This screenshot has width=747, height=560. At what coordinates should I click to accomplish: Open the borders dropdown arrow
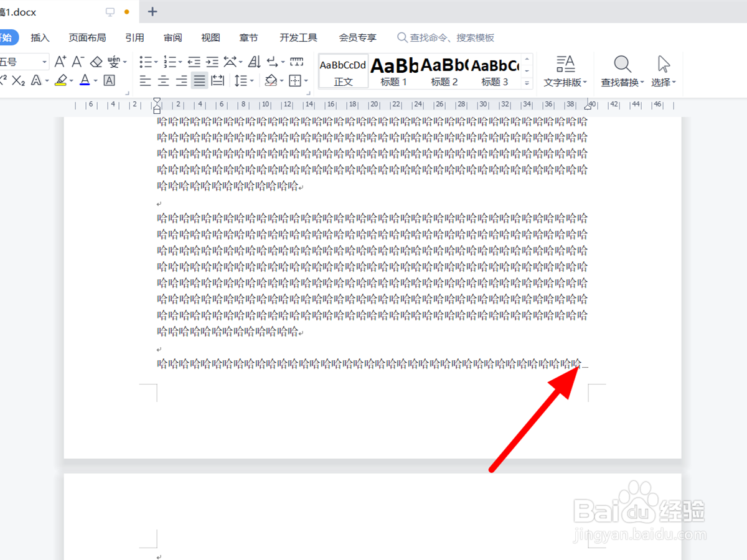(x=306, y=81)
